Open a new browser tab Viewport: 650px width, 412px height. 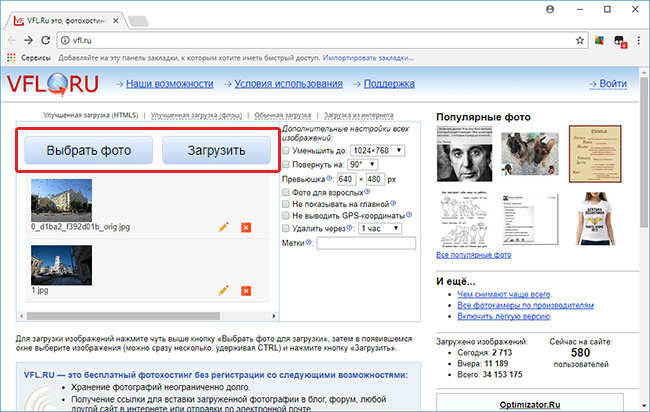pos(138,21)
